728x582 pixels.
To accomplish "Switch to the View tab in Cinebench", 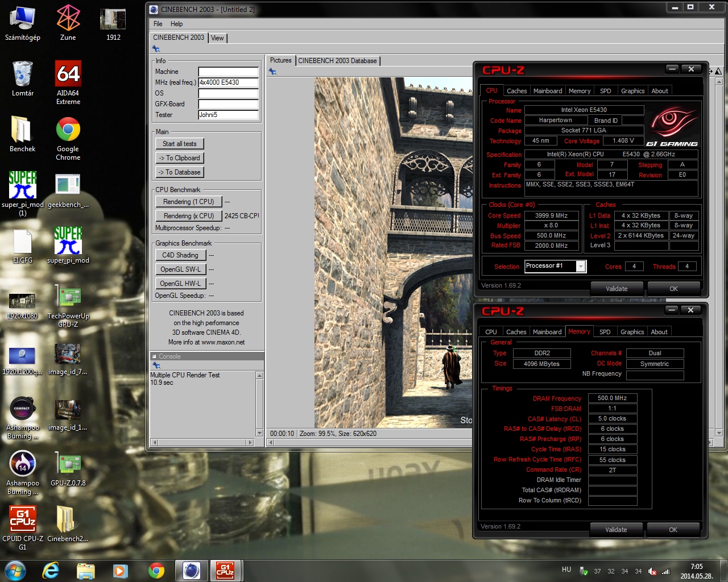I will coord(217,38).
